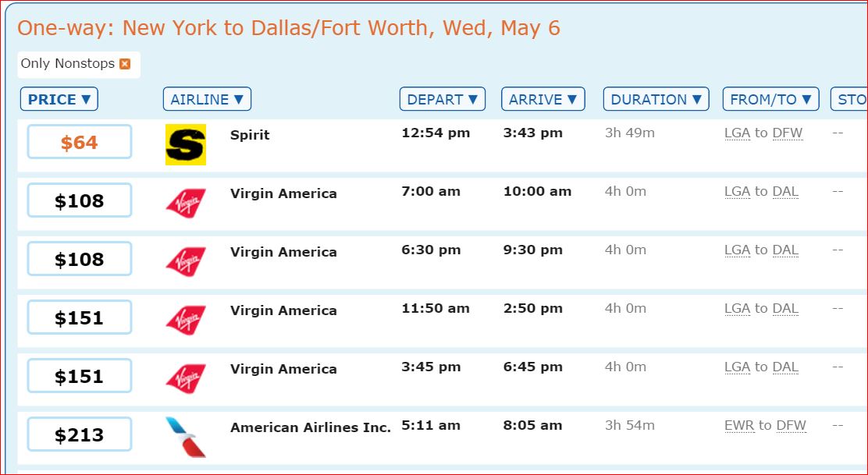Viewport: 868px width, 475px height.
Task: Click Virgin America logo on 6:30 pm flight
Action: (186, 261)
